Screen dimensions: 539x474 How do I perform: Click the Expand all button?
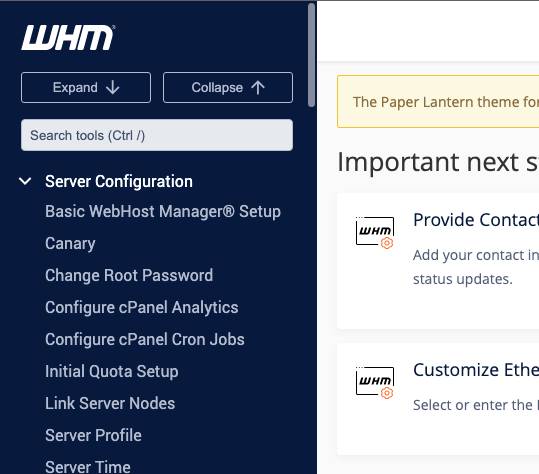click(86, 87)
